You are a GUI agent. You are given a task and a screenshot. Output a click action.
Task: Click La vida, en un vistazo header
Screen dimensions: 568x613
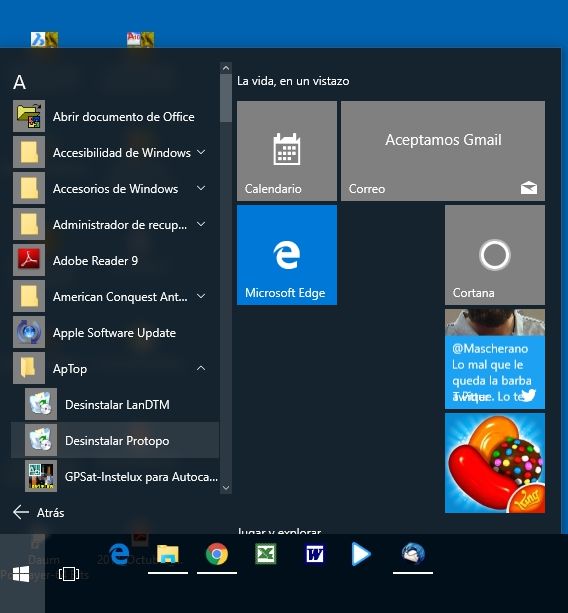pyautogui.click(x=293, y=81)
